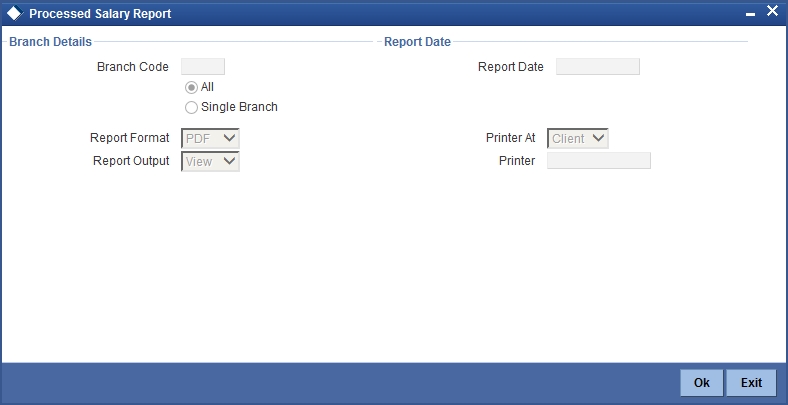Click the Ok button
Viewport: 788px width, 405px height.
(x=702, y=383)
